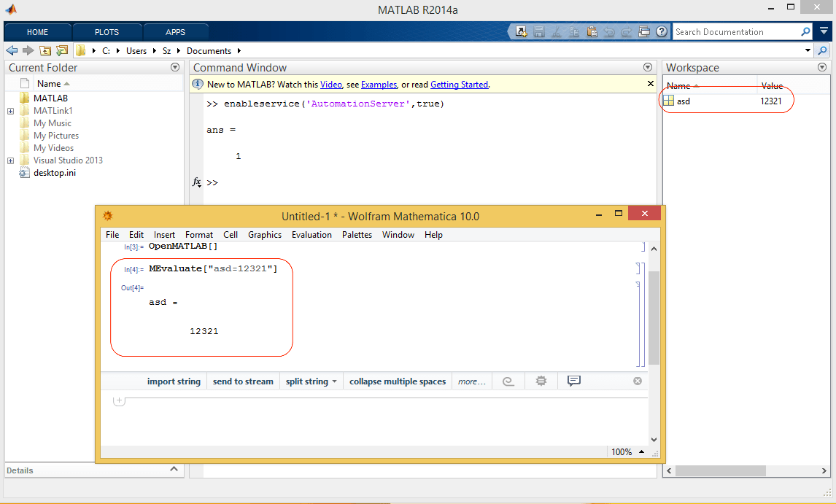The width and height of the screenshot is (836, 504).
Task: Close the 'New to MATLAB?' info banner
Action: [651, 84]
